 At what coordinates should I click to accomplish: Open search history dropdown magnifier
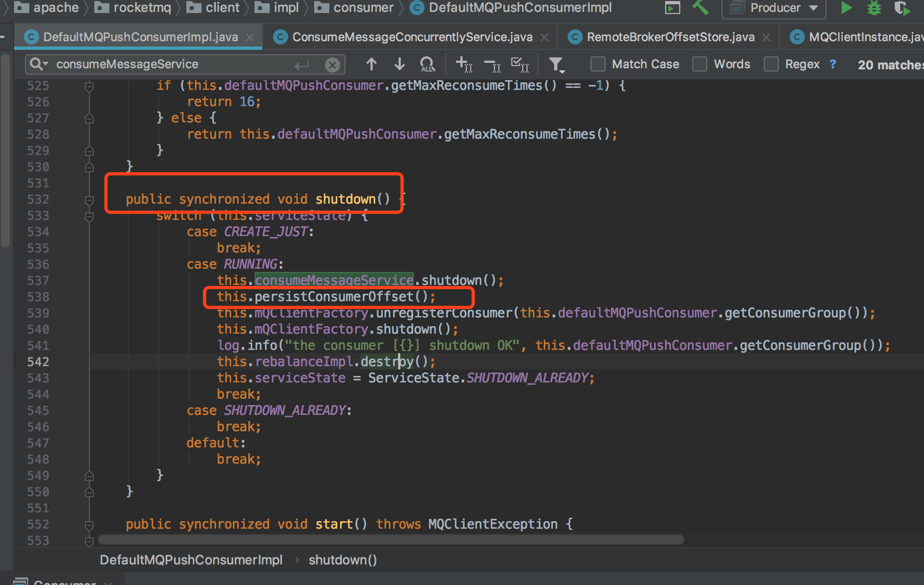pos(38,64)
